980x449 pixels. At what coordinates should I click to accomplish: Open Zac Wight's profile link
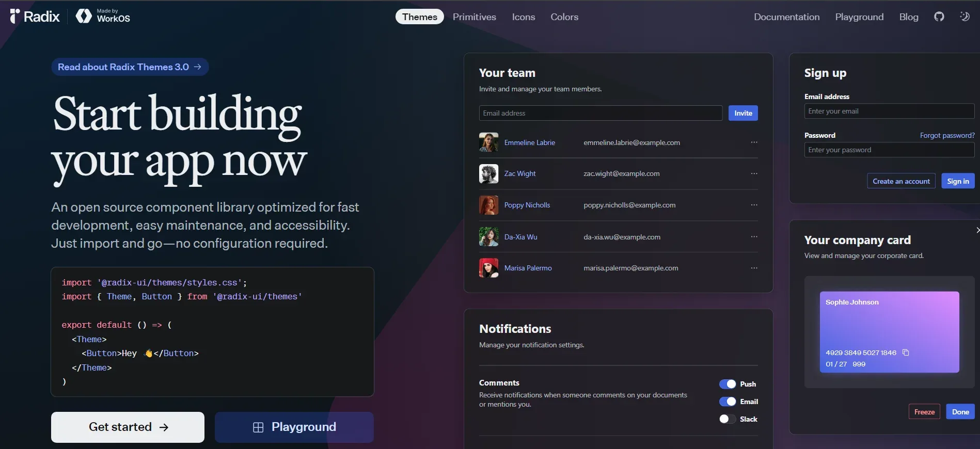520,173
